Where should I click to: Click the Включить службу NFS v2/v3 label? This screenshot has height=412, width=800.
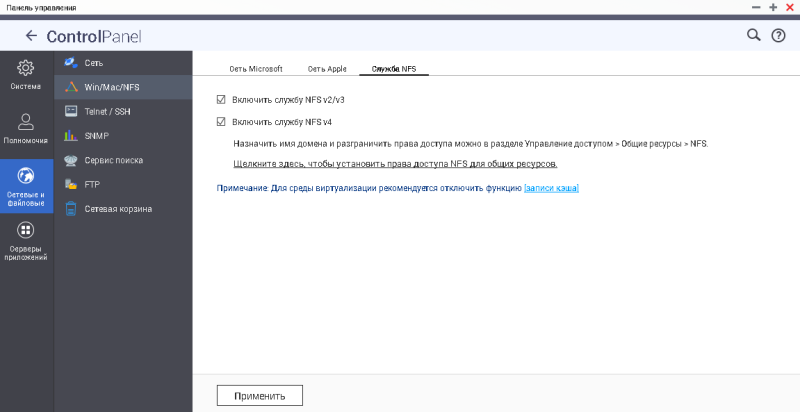(288, 100)
